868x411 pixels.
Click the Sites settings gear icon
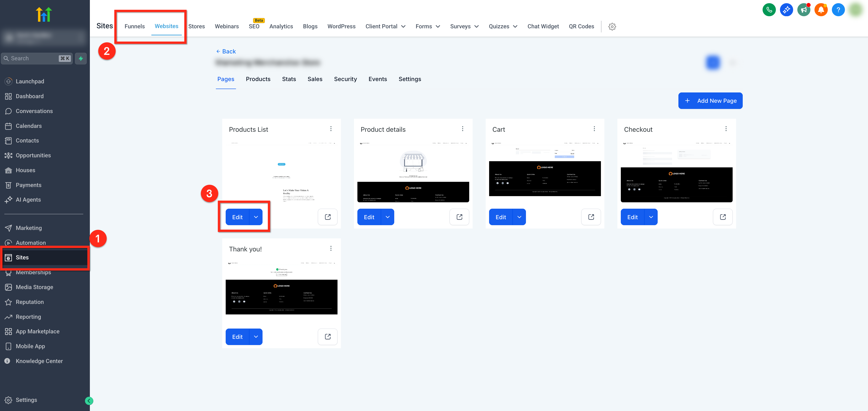point(612,26)
